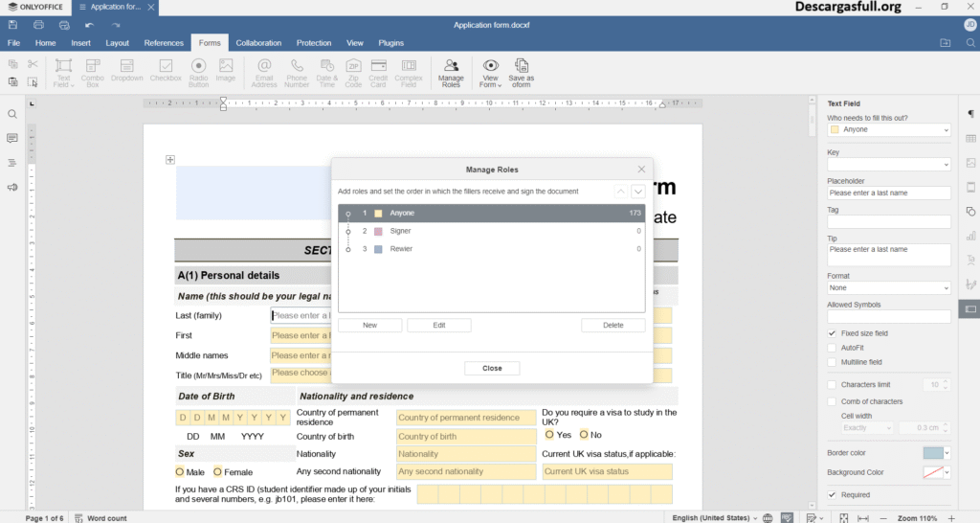Switch to the Collaboration tab

tap(258, 43)
